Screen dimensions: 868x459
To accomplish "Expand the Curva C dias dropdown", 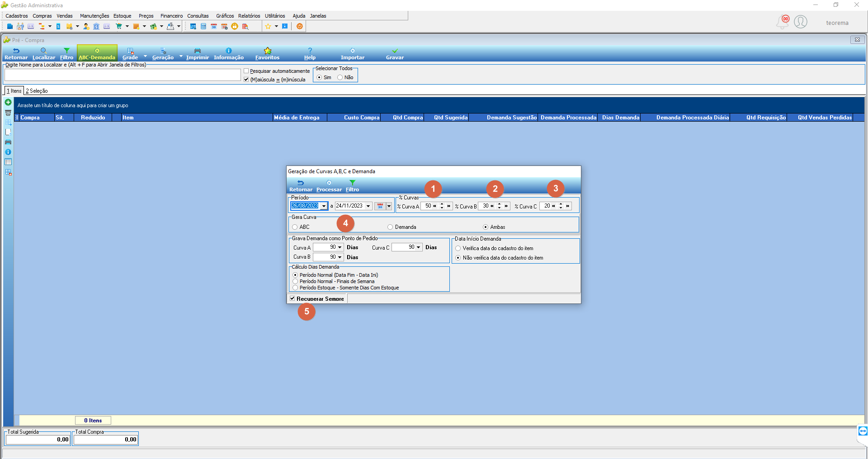I will 419,247.
